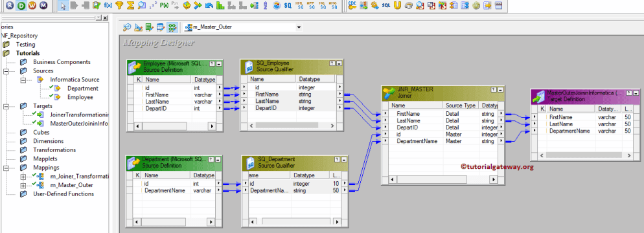Select the Department source in tree
This screenshot has height=233, width=644.
coord(82,88)
